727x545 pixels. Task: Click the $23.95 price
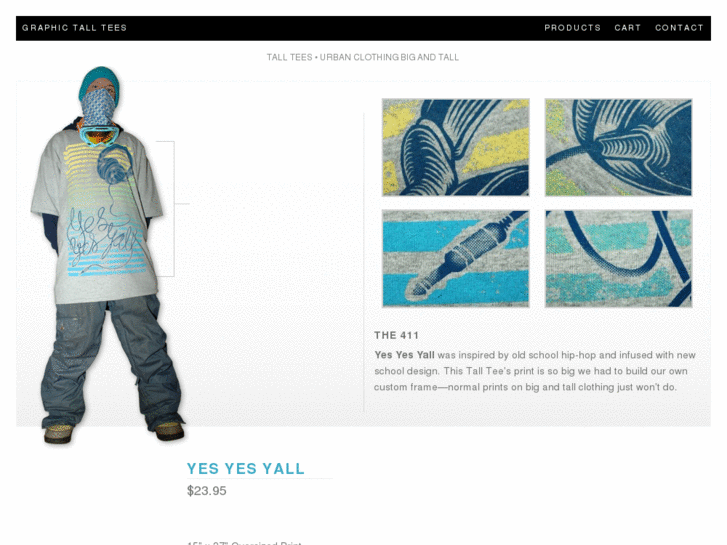click(206, 491)
